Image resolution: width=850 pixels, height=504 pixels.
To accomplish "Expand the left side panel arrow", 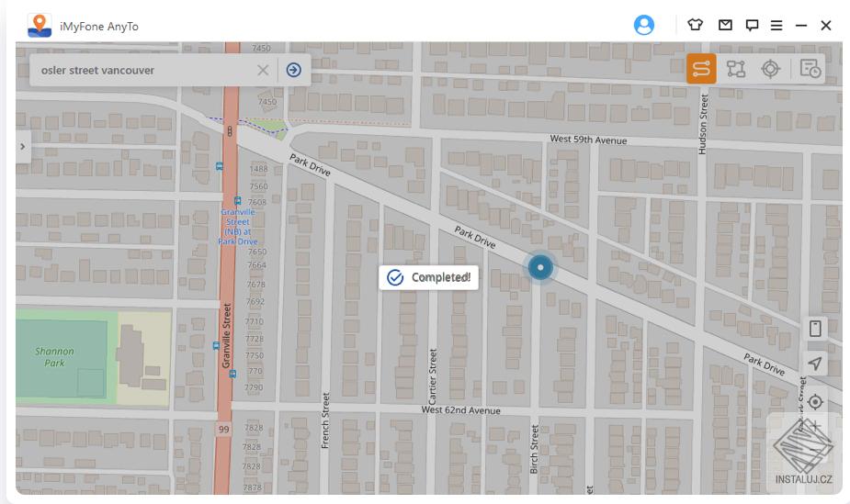I will 23,146.
